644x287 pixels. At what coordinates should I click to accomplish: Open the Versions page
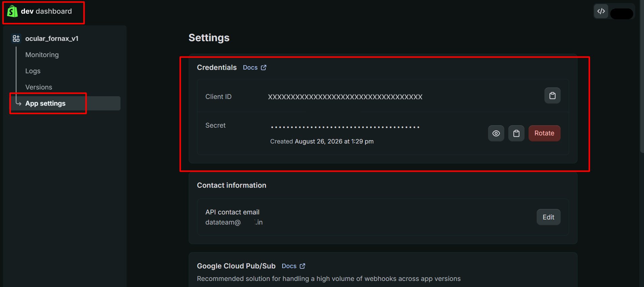click(38, 87)
